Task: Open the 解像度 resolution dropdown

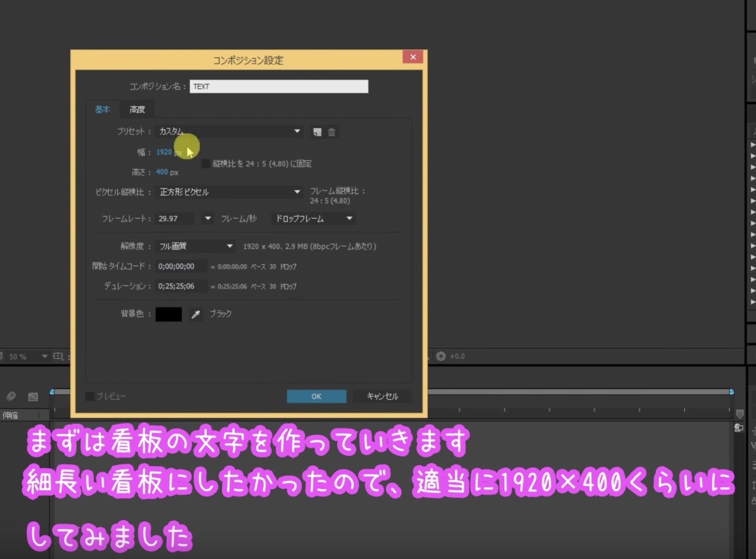Action: click(x=195, y=246)
